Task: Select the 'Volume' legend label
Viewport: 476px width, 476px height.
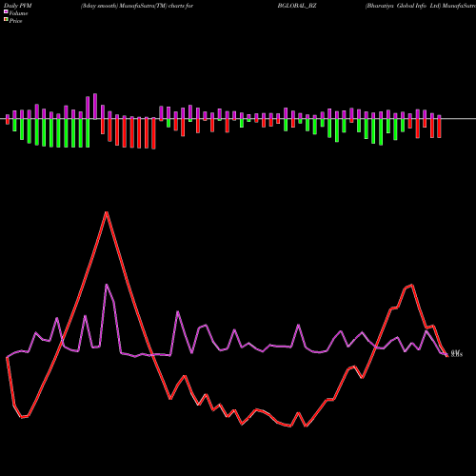Action: (x=18, y=13)
